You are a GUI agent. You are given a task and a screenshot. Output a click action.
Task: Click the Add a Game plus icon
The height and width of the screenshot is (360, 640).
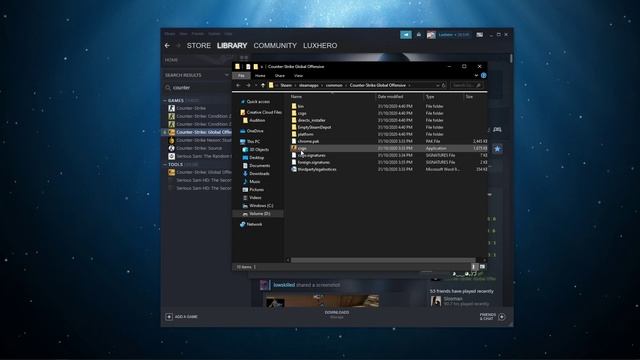point(169,317)
